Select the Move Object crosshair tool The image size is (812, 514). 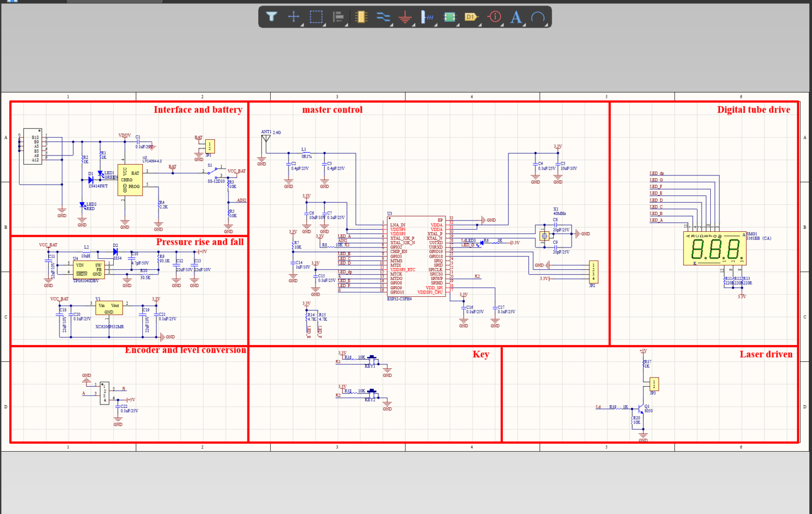coord(294,17)
